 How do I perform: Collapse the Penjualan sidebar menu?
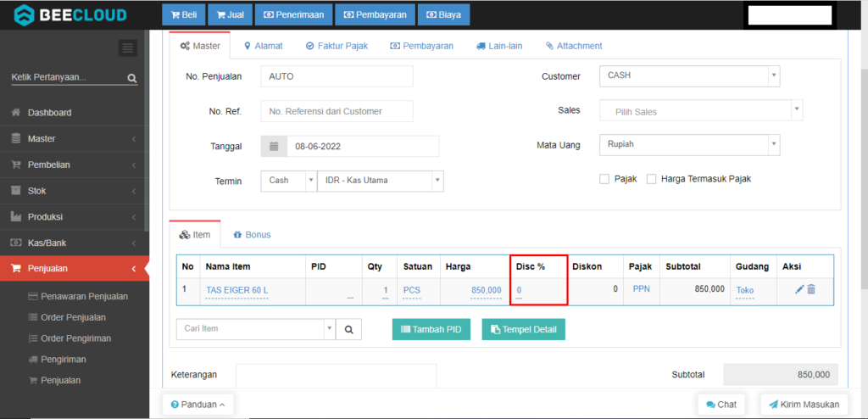coord(75,269)
